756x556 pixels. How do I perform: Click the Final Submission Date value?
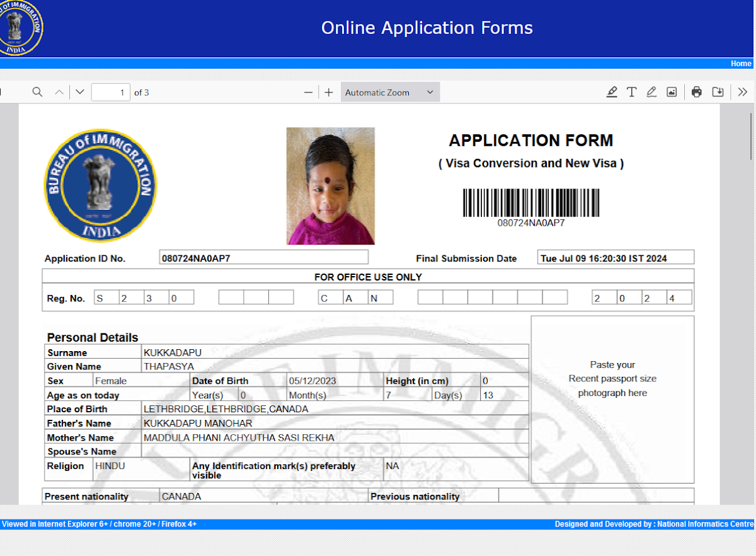(616, 257)
